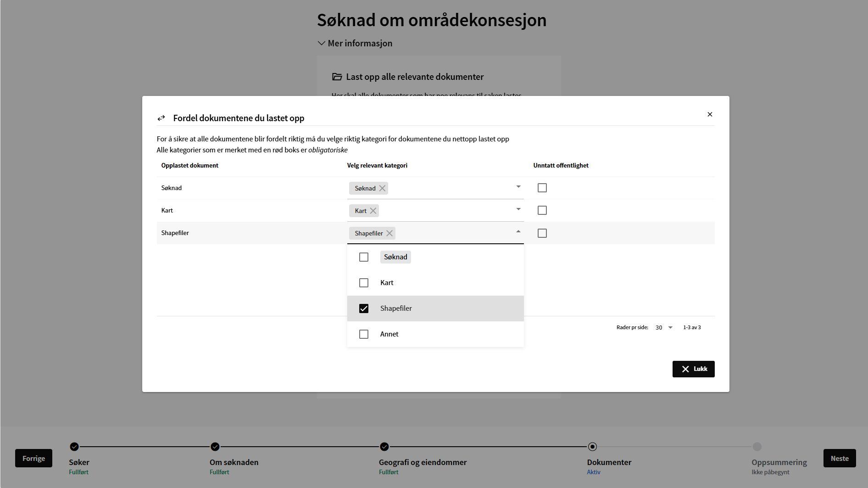Change rows per page dropdown from 30
The image size is (868, 488).
click(x=664, y=327)
